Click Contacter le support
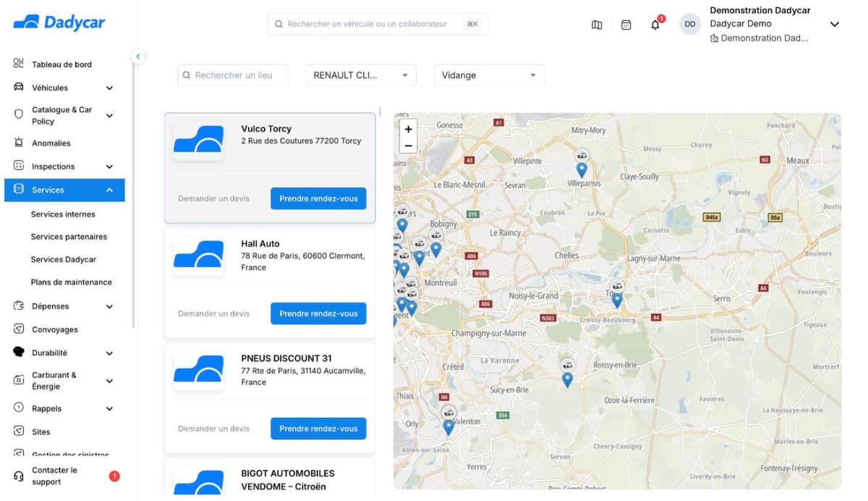Screen dimensions: 868x501 coord(54,476)
